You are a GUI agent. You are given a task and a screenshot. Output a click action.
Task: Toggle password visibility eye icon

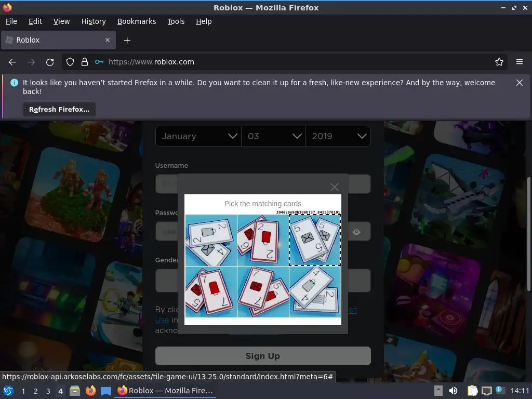(x=356, y=232)
